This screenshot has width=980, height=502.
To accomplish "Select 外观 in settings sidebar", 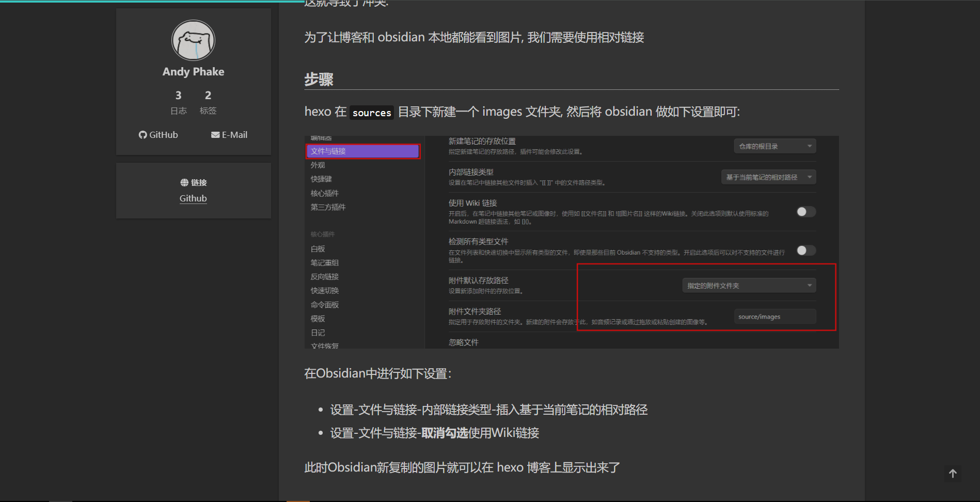I will [318, 165].
